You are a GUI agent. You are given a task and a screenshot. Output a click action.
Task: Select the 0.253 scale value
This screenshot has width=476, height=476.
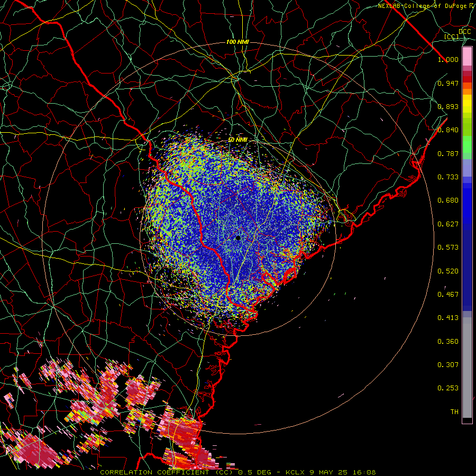pos(448,388)
